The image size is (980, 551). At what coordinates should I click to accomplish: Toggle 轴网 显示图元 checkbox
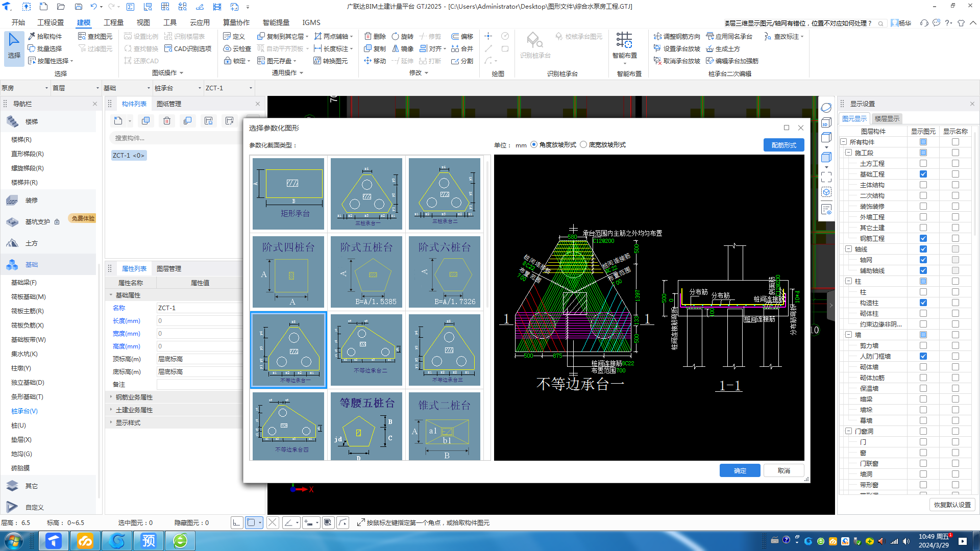pos(923,260)
